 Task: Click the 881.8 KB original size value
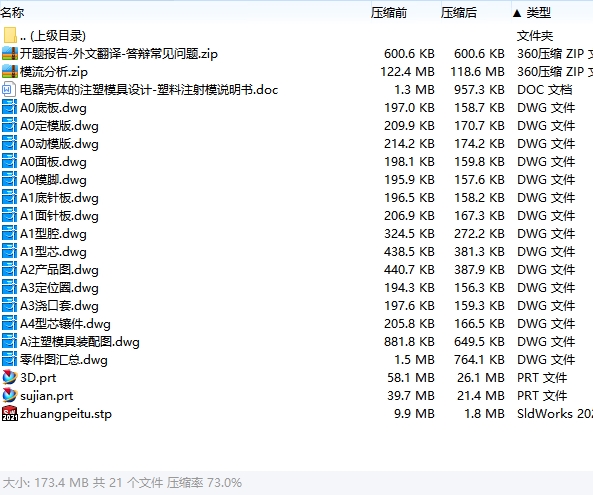click(x=409, y=342)
